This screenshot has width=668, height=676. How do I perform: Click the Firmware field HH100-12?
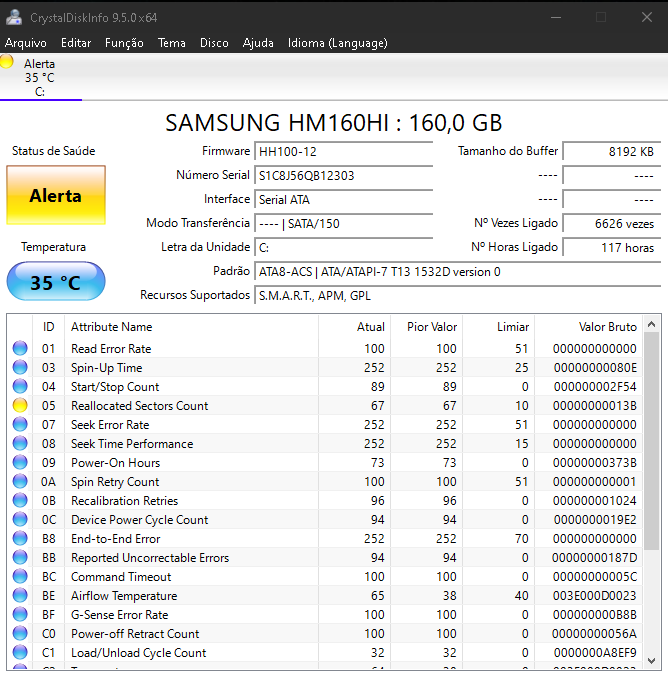click(343, 152)
